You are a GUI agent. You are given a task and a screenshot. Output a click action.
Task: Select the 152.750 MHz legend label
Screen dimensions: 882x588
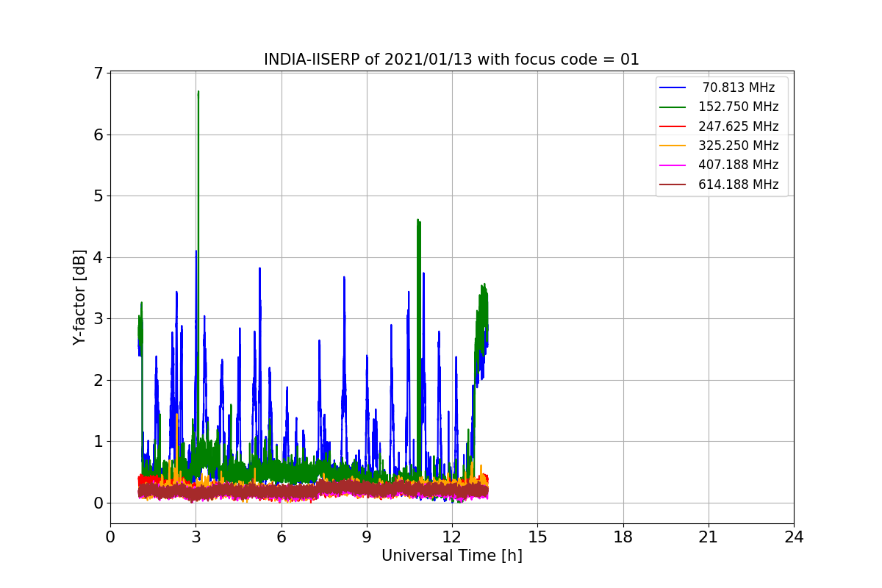pos(739,107)
